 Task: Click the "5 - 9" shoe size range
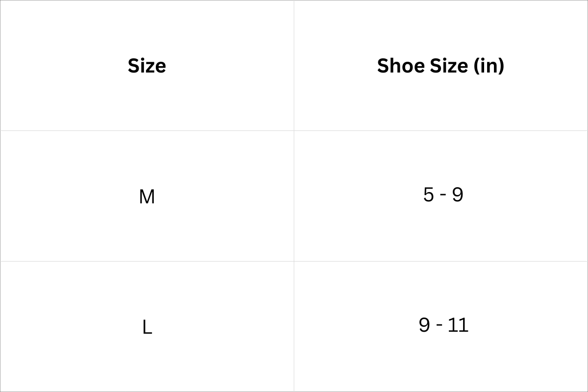(443, 195)
